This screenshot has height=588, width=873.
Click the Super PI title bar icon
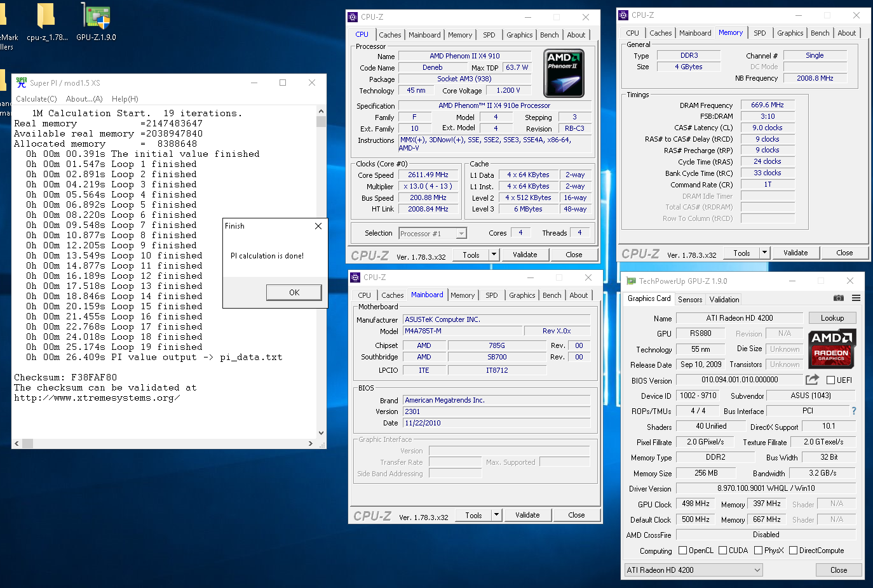21,83
